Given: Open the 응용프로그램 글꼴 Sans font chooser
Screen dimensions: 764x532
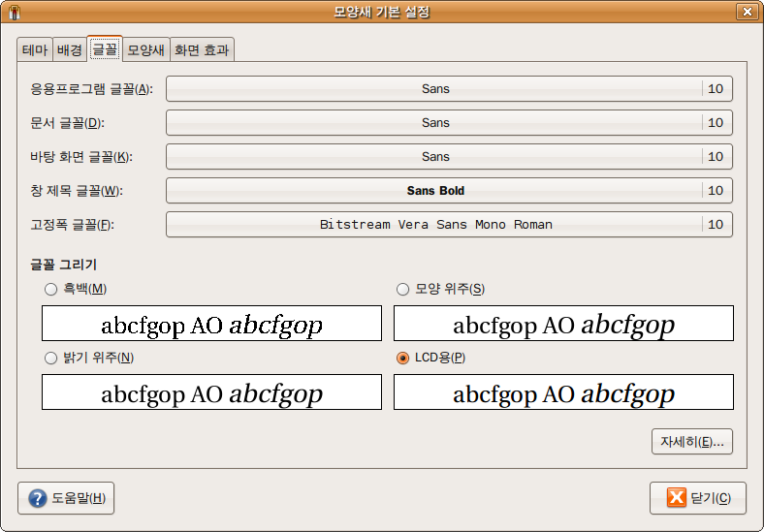Looking at the screenshot, I should [449, 89].
